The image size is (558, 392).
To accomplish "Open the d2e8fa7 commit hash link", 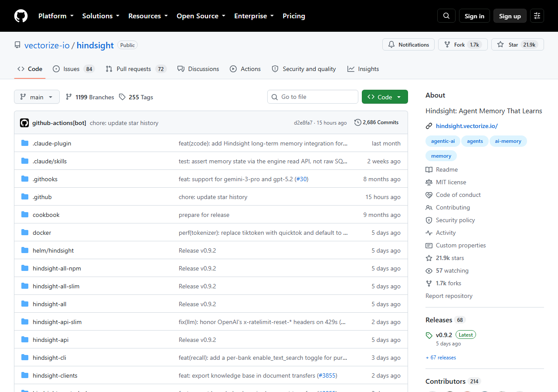I will tap(303, 123).
